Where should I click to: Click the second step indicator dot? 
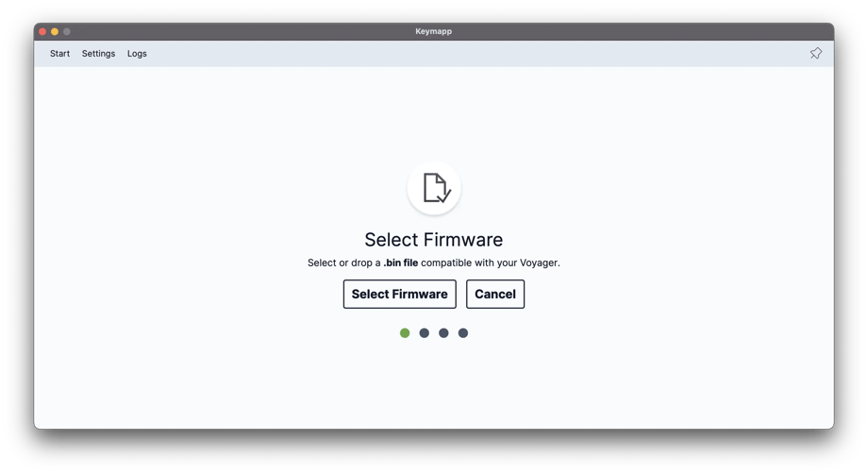point(424,332)
